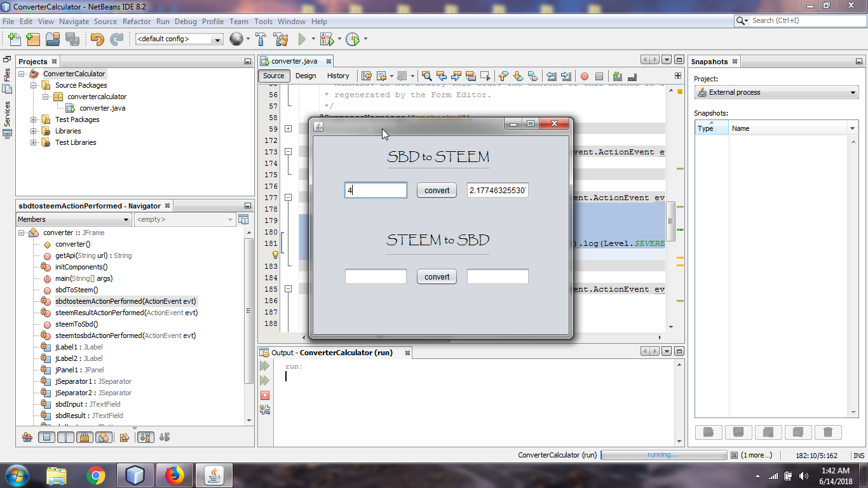Click the Shift Line Left icon in editor toolbar
This screenshot has width=868, height=488.
(552, 76)
